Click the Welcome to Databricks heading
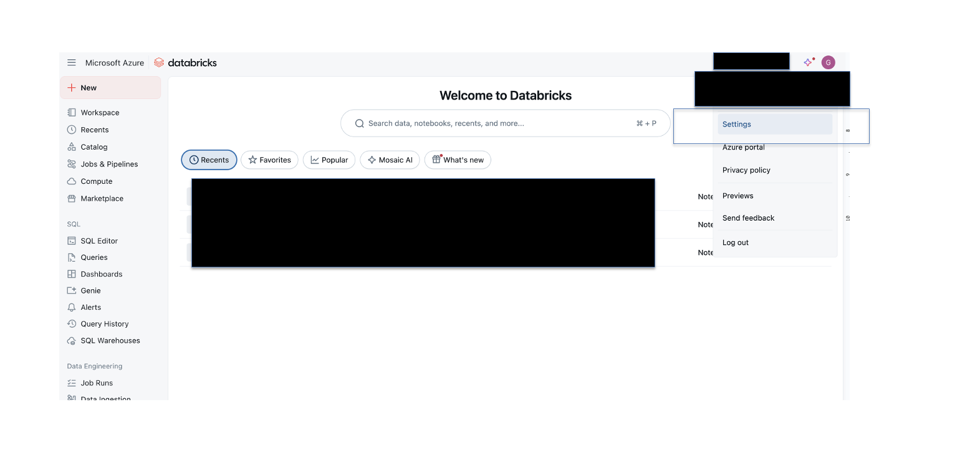 click(x=506, y=95)
